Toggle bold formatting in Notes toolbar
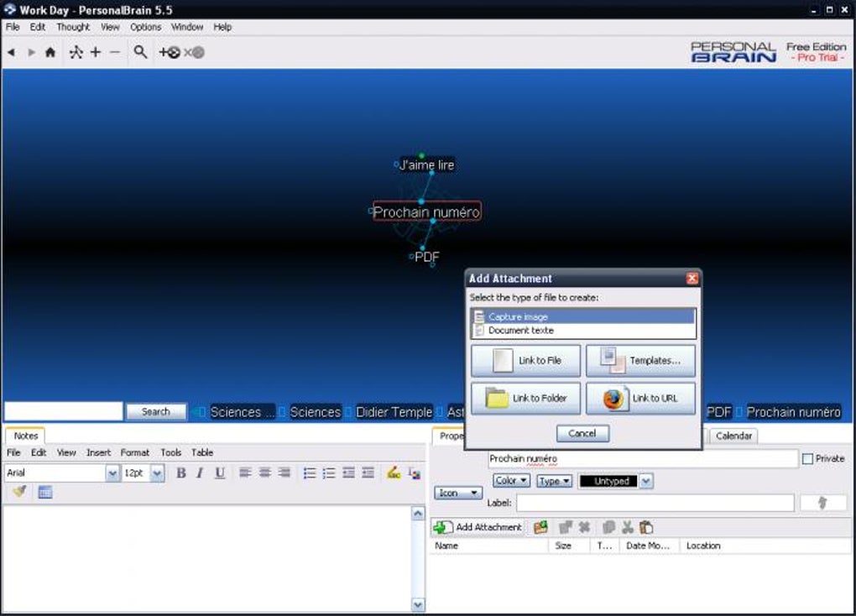856x616 pixels. coord(180,473)
